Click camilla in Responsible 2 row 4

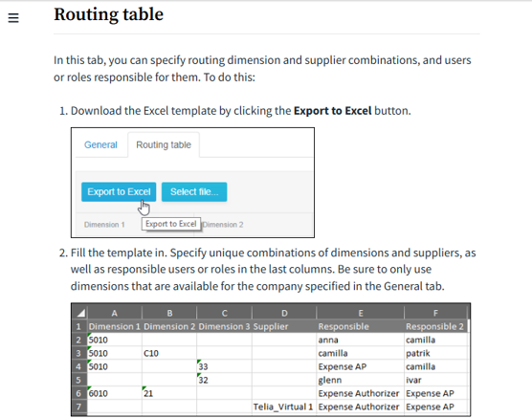click(435, 366)
